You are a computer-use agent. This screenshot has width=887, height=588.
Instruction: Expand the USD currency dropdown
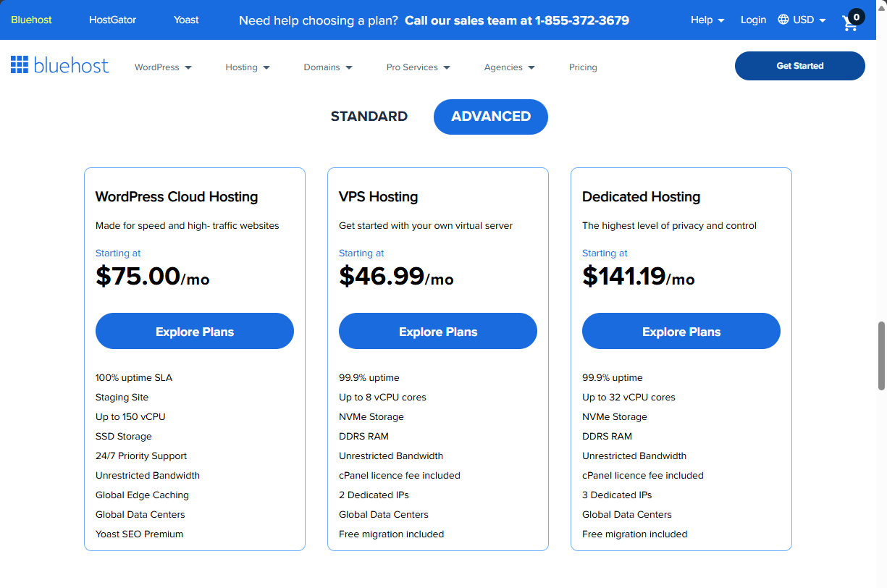tap(805, 20)
